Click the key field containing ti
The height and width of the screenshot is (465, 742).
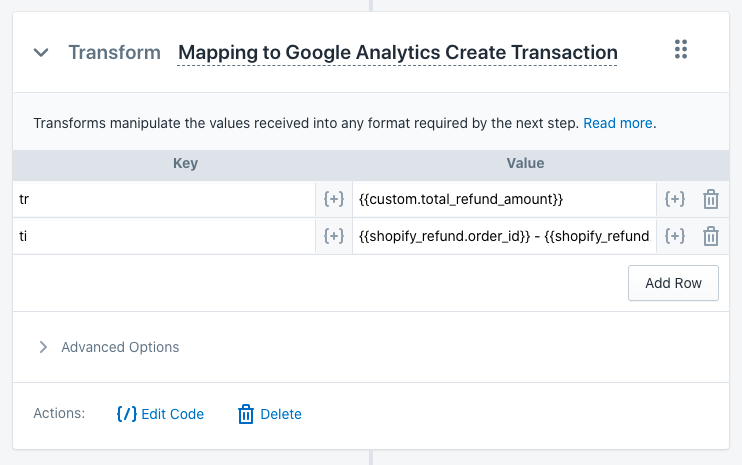click(x=164, y=236)
